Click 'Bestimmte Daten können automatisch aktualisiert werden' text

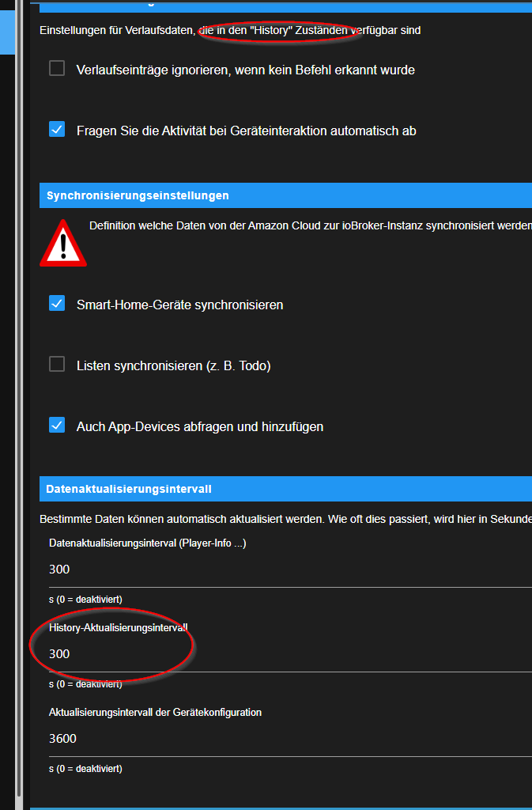click(x=285, y=519)
